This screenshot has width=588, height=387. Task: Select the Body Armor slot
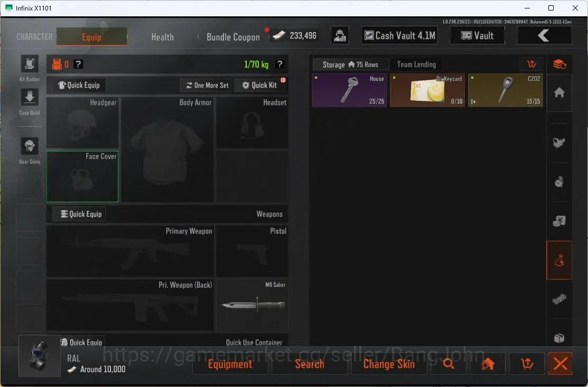[167, 149]
